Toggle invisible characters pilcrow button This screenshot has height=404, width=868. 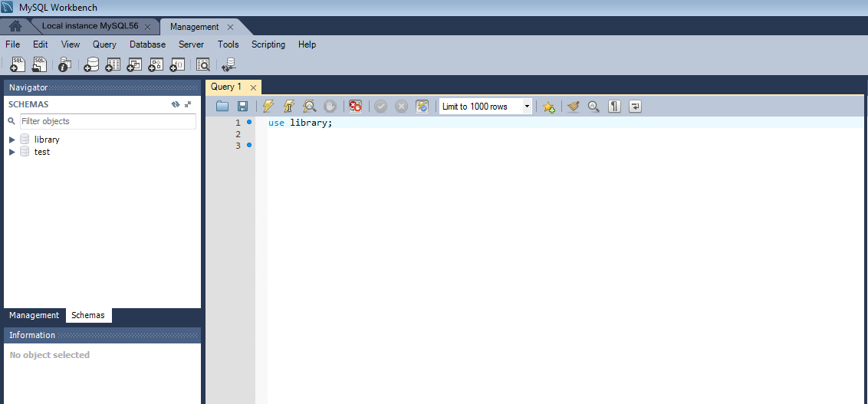(614, 107)
